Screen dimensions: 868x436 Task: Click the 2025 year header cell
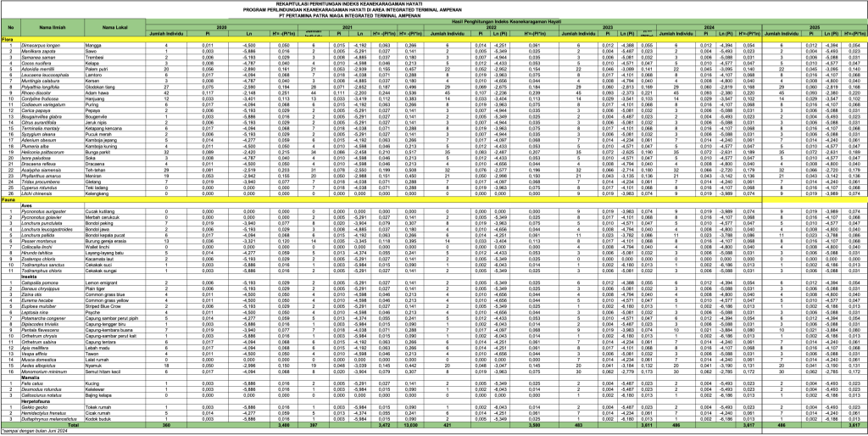point(814,27)
